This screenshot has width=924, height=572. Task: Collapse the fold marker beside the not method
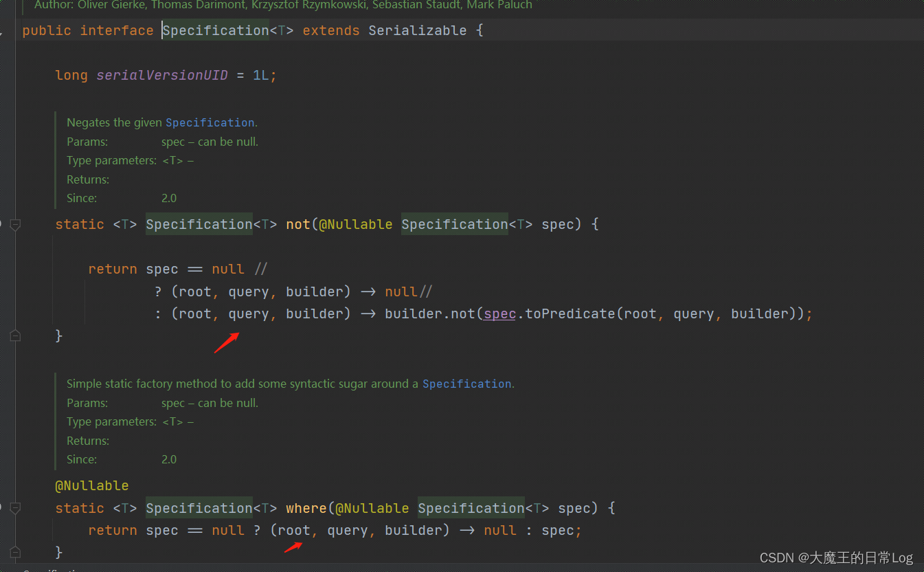15,225
